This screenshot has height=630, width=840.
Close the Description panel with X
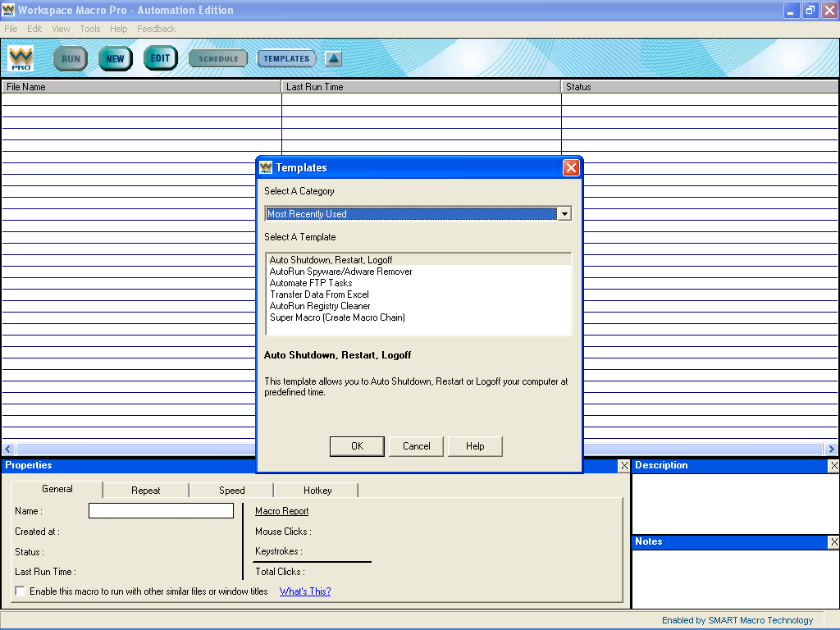(x=833, y=466)
